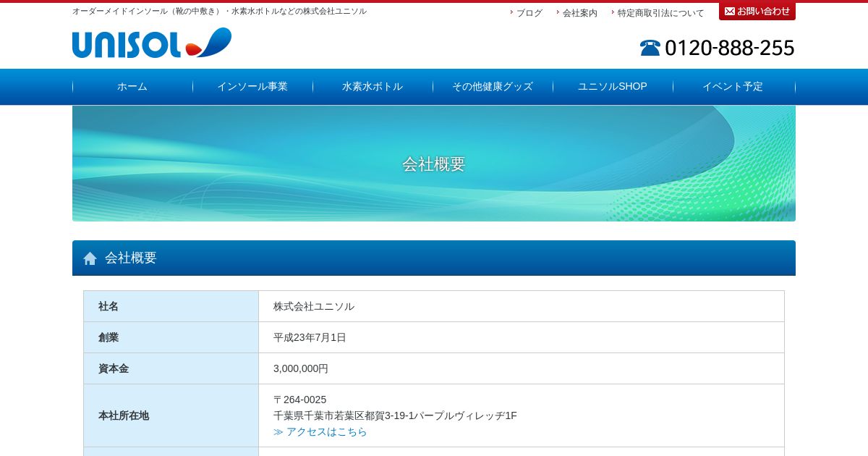The image size is (868, 456).
Task: Open the その他健康グッズ menu item
Action: click(493, 87)
